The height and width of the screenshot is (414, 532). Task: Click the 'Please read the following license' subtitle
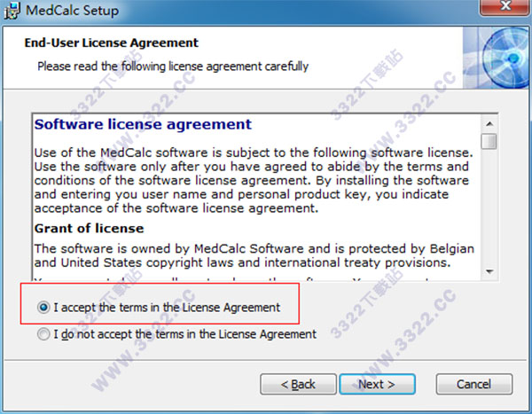(x=173, y=66)
